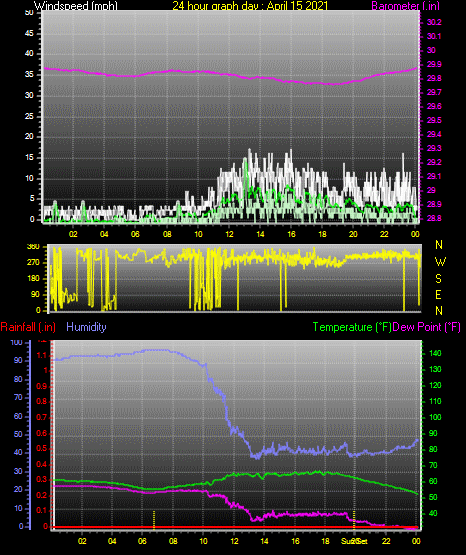This screenshot has height=555, width=466.
Task: Select the "Dew Point (°F)" legend label
Action: pyautogui.click(x=427, y=327)
